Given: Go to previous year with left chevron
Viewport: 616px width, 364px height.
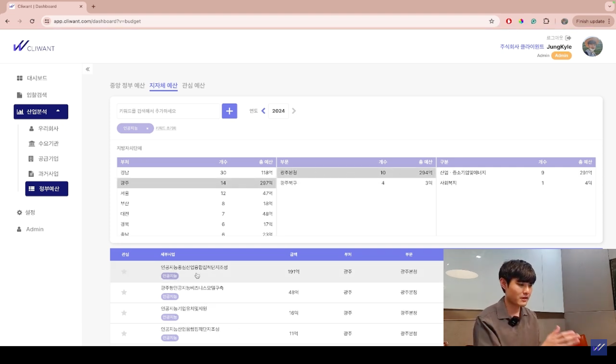Looking at the screenshot, I should [263, 111].
